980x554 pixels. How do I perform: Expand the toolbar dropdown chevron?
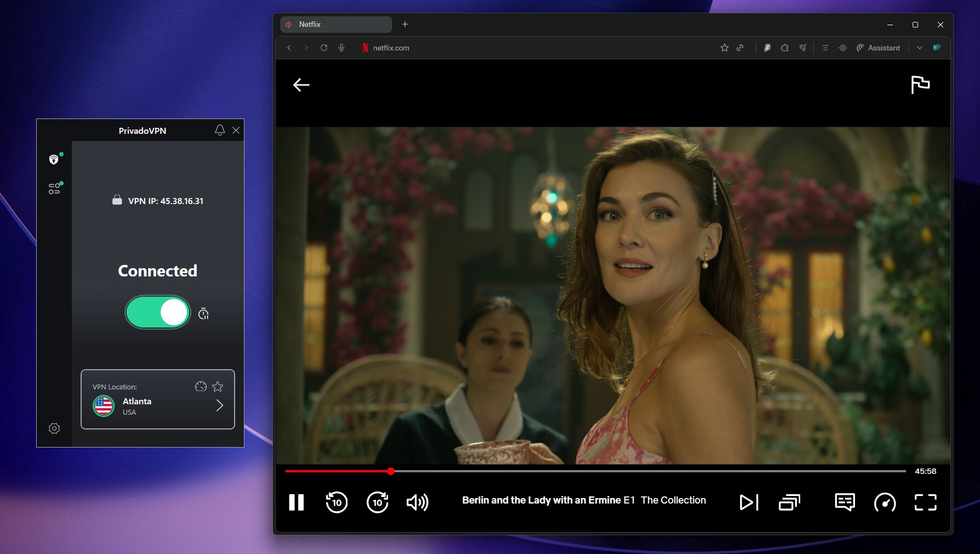tap(920, 48)
